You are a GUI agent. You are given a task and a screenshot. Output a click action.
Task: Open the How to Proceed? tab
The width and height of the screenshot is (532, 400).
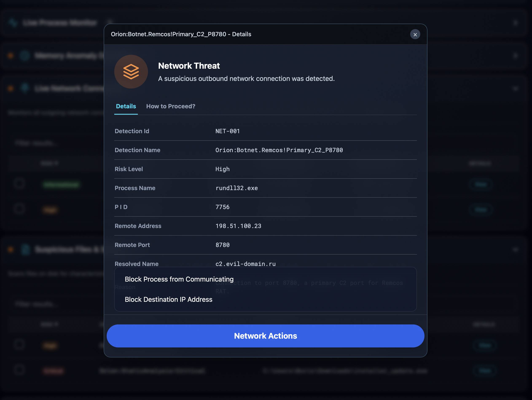tap(171, 106)
